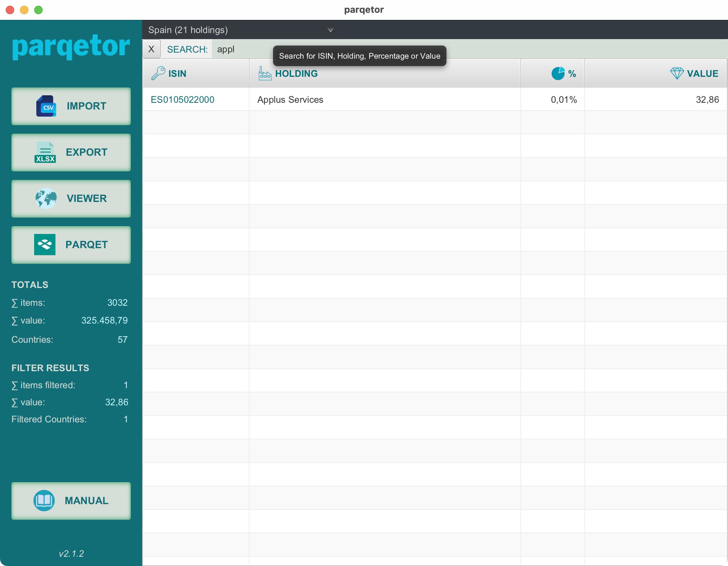728x566 pixels.
Task: Click the CSV file icon on Import
Action: (46, 106)
